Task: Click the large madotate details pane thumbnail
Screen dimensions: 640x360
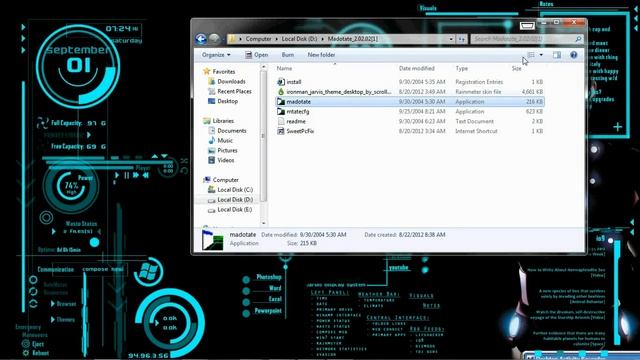Action: [213, 240]
